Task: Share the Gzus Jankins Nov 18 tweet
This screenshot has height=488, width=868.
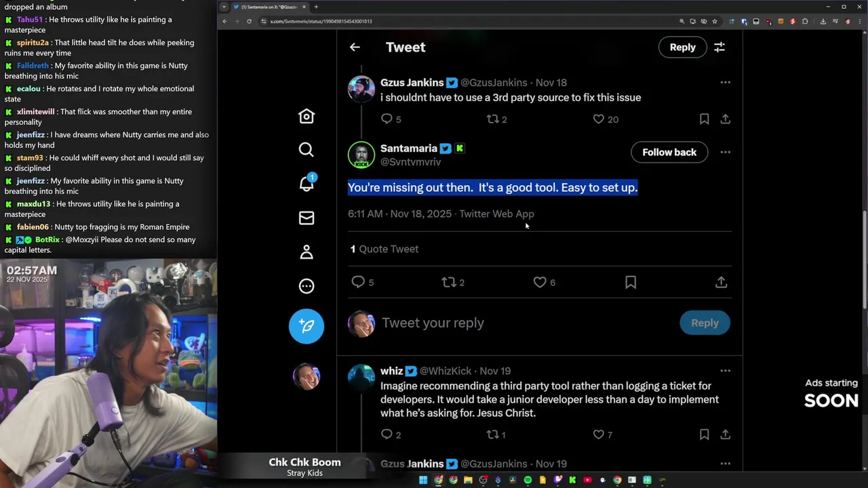Action: click(725, 119)
